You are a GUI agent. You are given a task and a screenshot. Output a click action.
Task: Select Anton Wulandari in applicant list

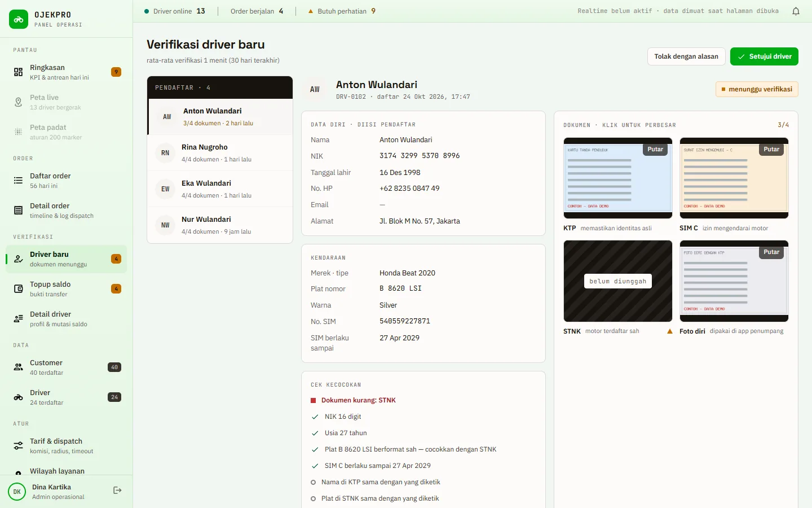[220, 117]
